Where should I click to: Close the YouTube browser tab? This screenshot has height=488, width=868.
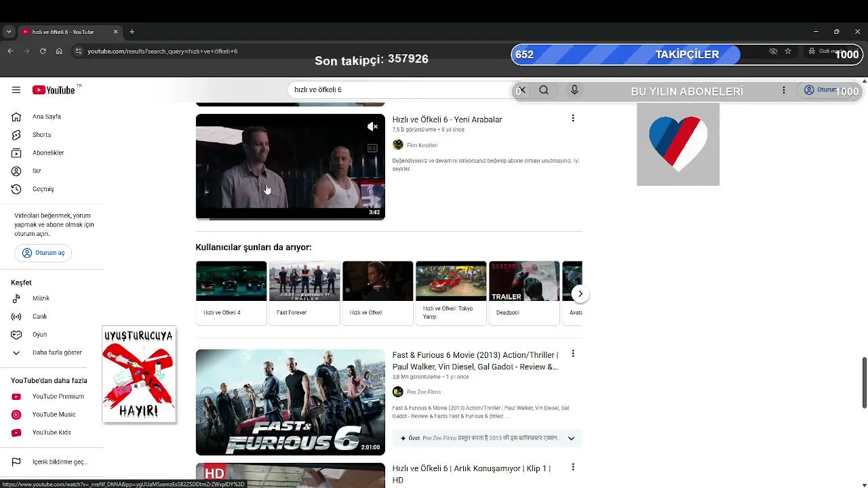point(115,32)
